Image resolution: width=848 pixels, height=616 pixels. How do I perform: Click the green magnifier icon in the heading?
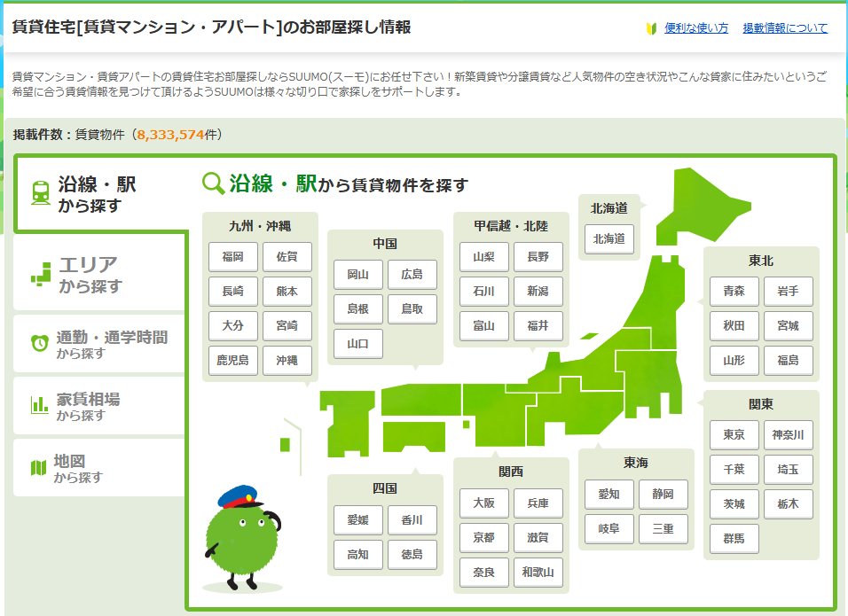tap(213, 183)
